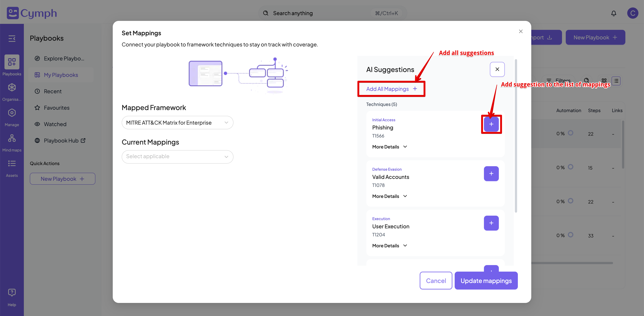Open the Help icon
644x316 pixels.
12,292
